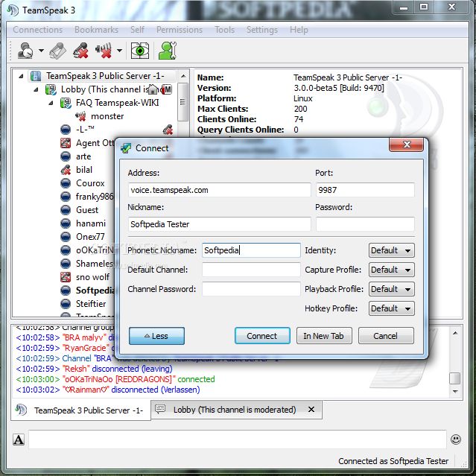Click the Channel Password input field

click(x=251, y=289)
